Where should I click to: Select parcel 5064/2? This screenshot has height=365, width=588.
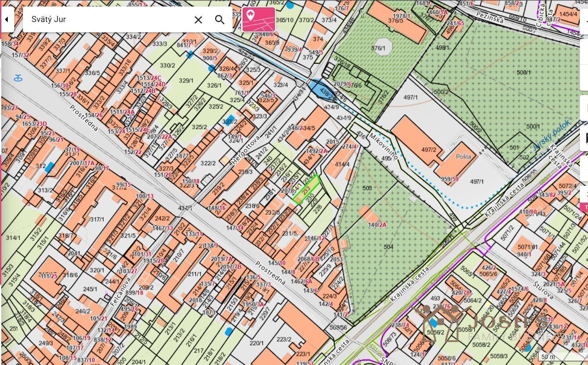click(473, 300)
